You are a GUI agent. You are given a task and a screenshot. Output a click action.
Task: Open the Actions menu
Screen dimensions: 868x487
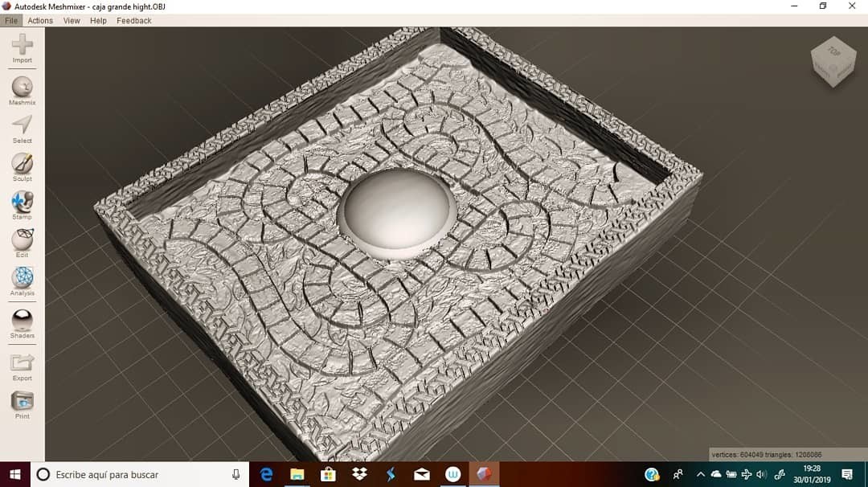coord(40,20)
